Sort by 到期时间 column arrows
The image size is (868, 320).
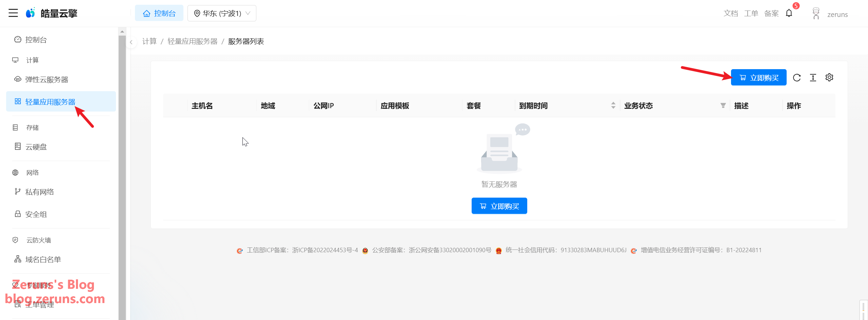pos(613,106)
